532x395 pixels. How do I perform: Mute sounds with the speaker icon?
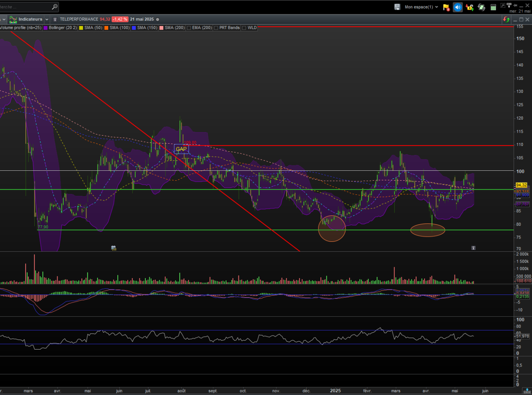(458, 7)
